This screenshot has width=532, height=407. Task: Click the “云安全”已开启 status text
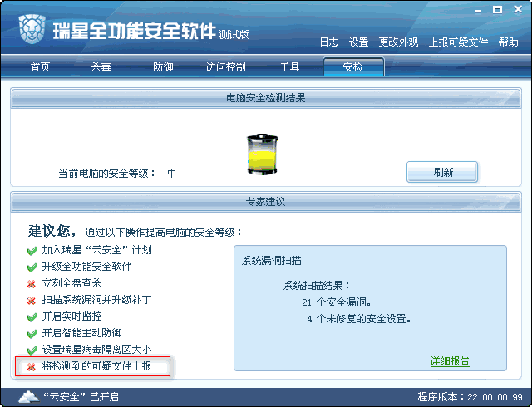pyautogui.click(x=81, y=397)
